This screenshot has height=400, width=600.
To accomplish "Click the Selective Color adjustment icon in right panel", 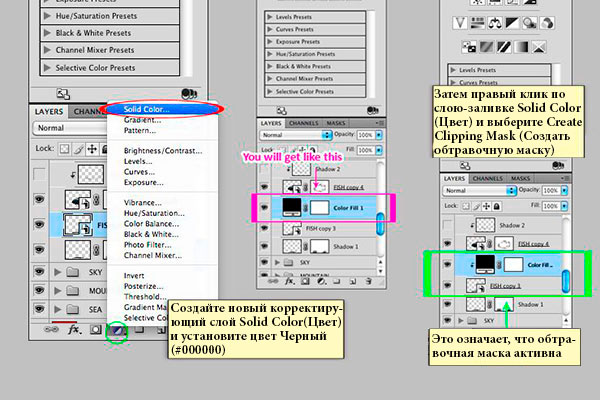I will (539, 47).
